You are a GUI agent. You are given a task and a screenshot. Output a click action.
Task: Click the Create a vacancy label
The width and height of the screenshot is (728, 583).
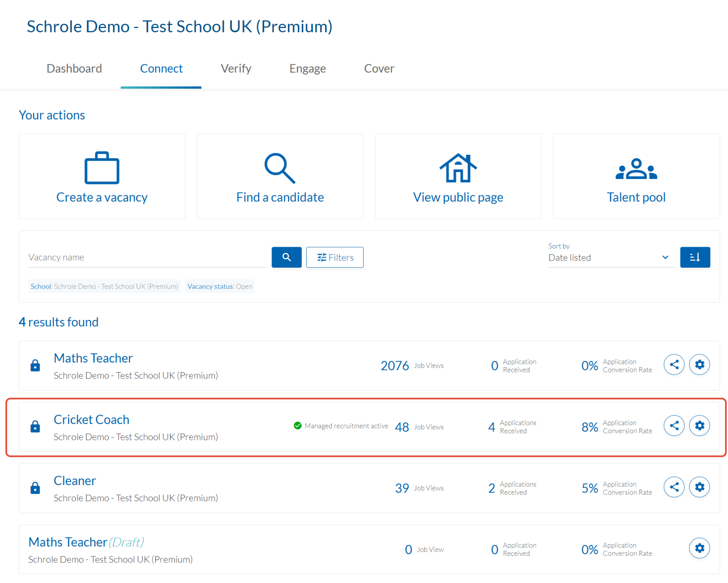pos(102,197)
